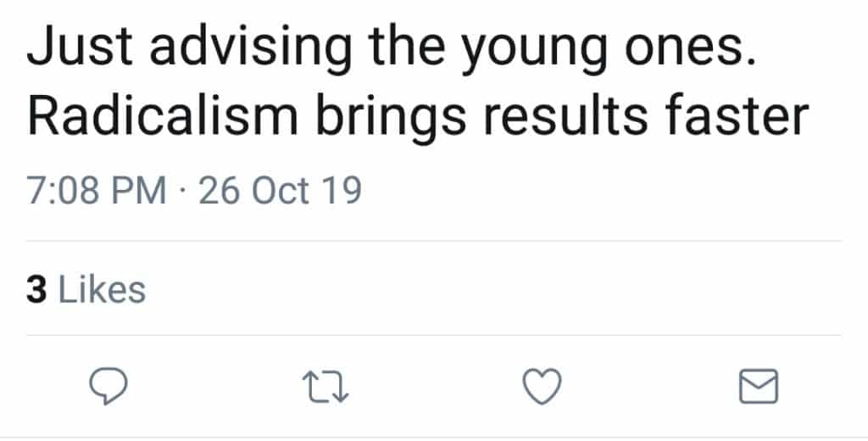This screenshot has width=868, height=441.
Task: Click the word "Radicalism" in the tweet
Action: (159, 117)
